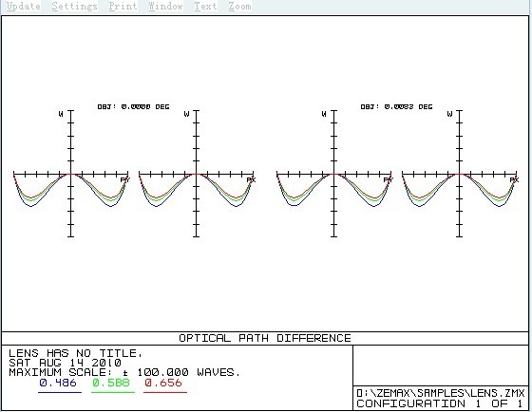Click the LENS.ZMX file path text
Image resolution: width=532 pixels, height=412 pixels.
point(441,393)
